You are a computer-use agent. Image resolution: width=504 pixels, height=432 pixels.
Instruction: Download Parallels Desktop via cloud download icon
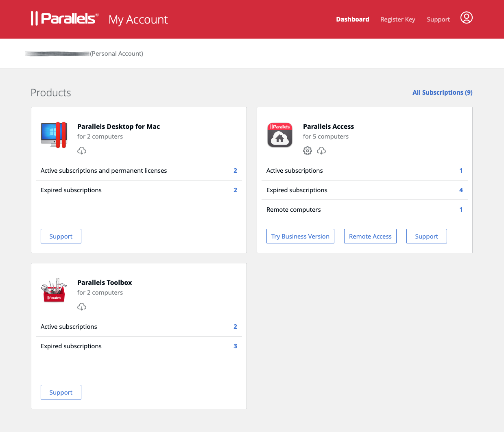82,151
